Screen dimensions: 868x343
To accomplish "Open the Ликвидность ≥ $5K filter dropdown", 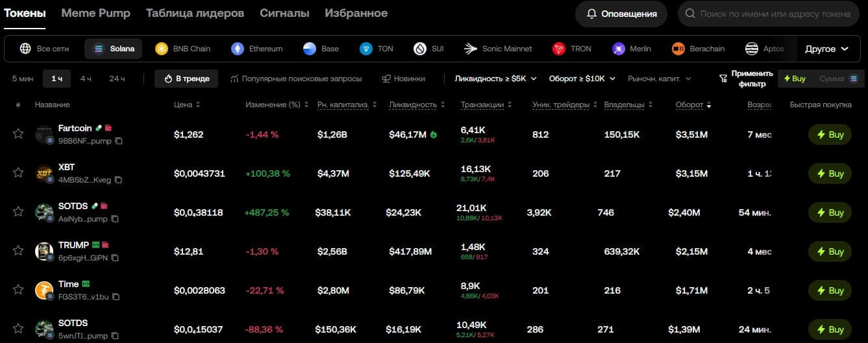I will [x=496, y=79].
